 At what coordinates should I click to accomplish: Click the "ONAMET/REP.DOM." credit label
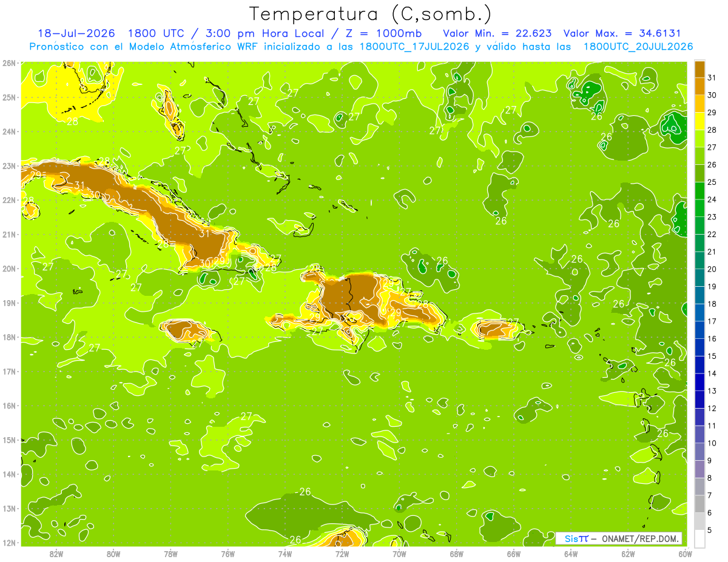coord(639,538)
